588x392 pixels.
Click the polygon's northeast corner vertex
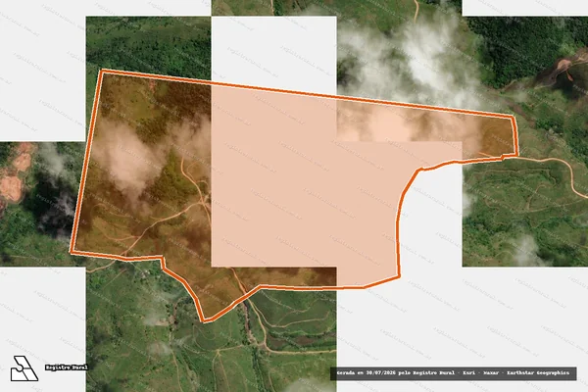coord(513,117)
